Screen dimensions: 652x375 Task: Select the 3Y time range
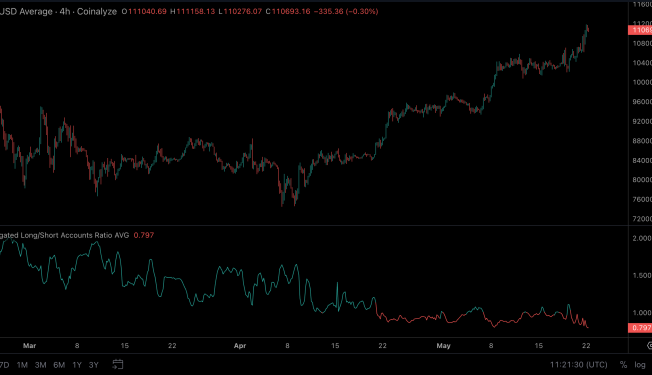pyautogui.click(x=94, y=365)
